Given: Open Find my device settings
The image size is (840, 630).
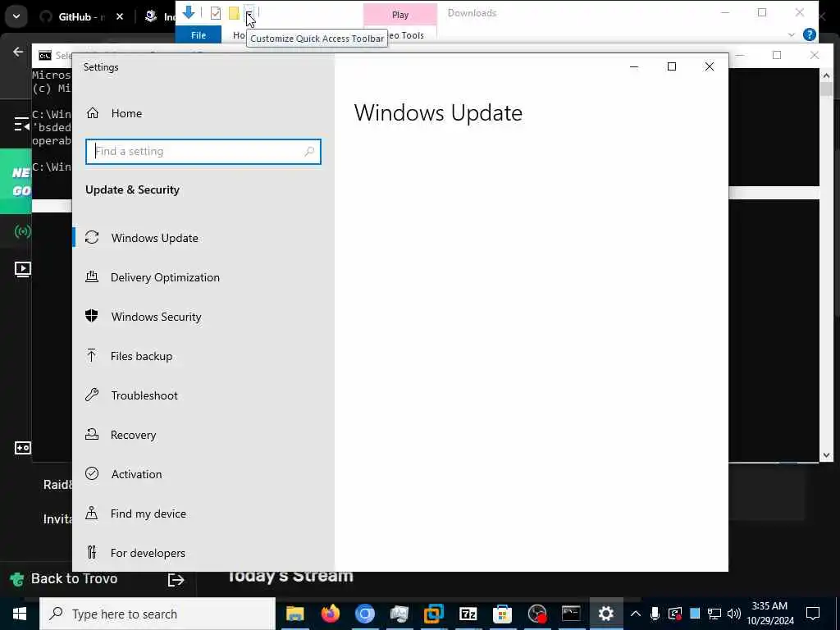Looking at the screenshot, I should pos(136,514).
